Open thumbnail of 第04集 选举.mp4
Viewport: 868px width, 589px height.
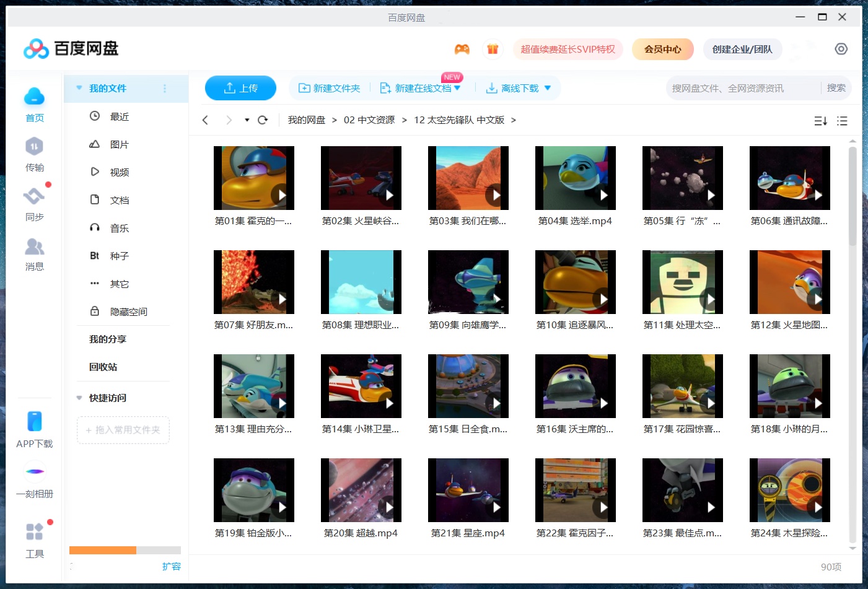click(x=576, y=178)
